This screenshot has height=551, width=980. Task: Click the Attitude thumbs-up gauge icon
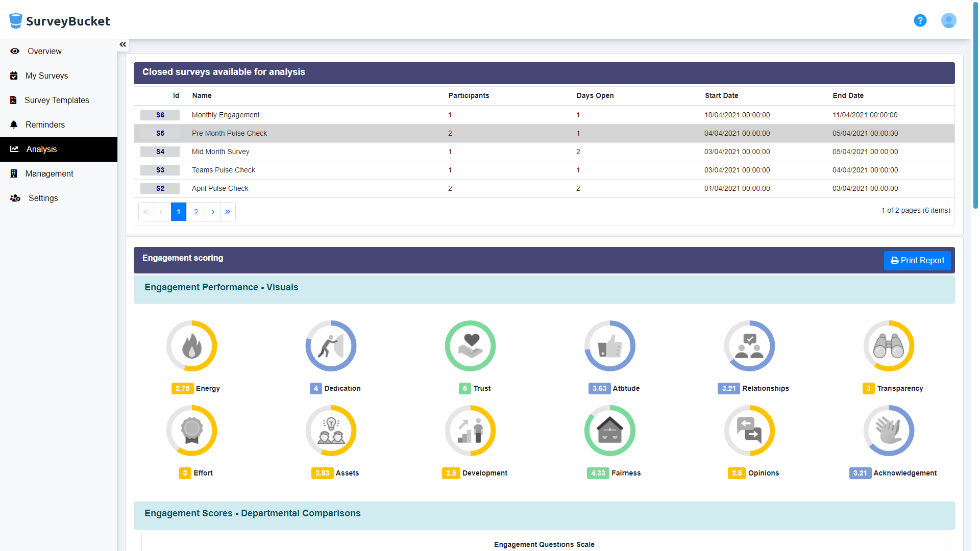click(610, 346)
